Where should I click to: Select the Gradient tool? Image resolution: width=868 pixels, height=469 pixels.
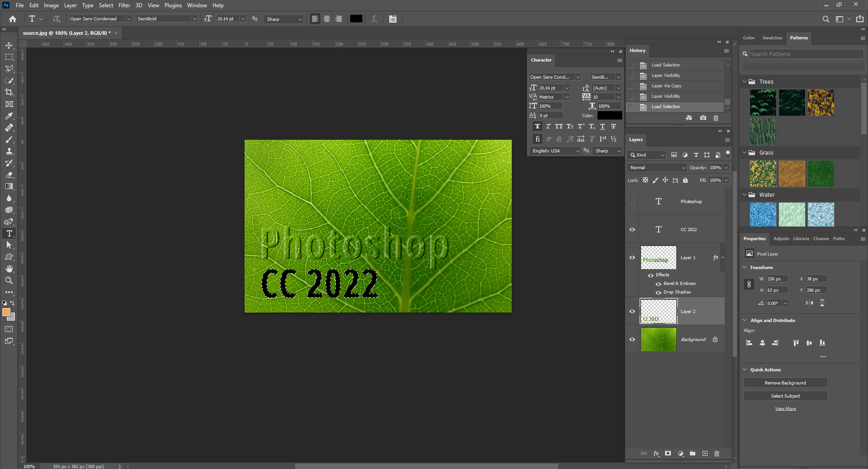click(9, 186)
